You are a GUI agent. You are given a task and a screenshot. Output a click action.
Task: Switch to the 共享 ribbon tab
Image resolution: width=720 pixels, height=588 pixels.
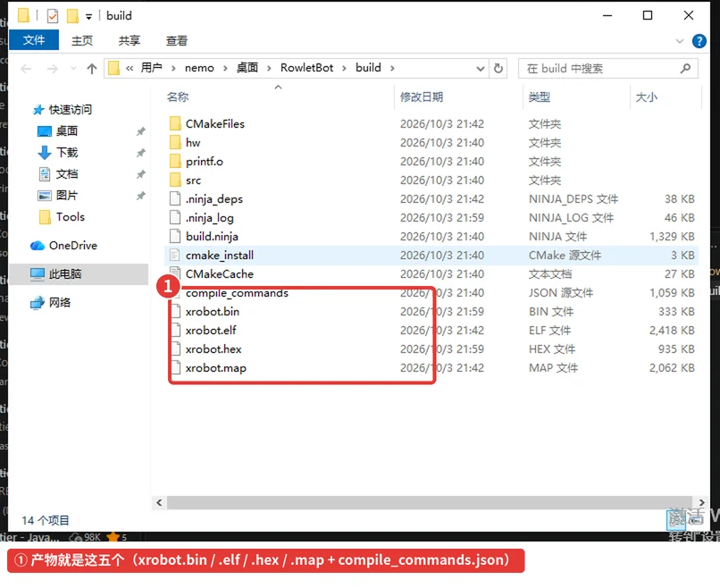pyautogui.click(x=129, y=40)
